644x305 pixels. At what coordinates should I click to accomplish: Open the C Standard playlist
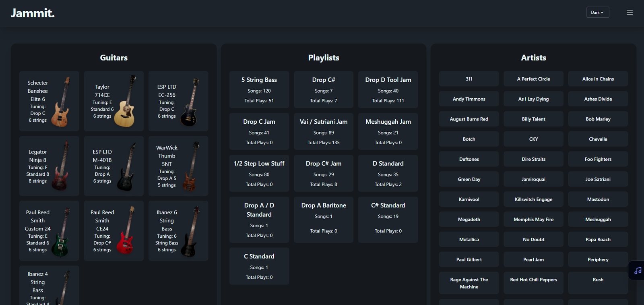[259, 266]
